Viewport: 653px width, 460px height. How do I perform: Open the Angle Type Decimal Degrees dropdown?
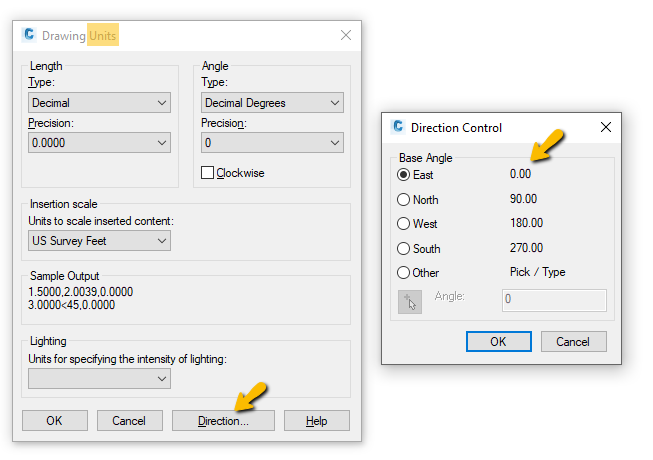(x=272, y=102)
